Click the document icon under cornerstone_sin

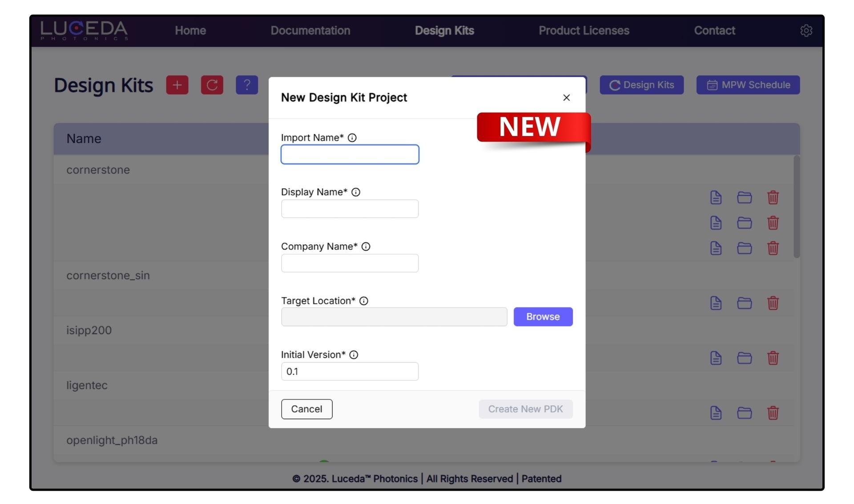(716, 303)
